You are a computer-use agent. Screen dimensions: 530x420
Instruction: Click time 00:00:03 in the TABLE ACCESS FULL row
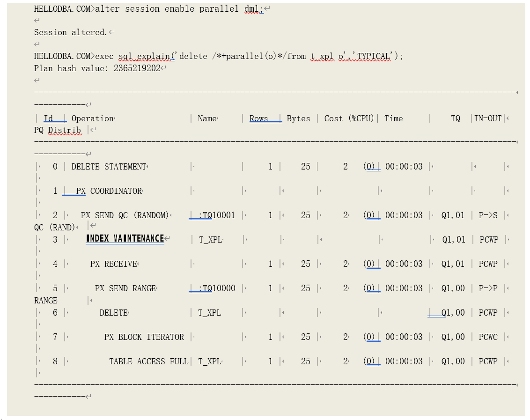[404, 361]
